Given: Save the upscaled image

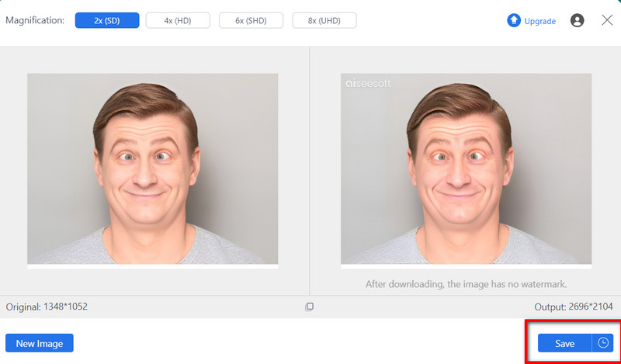Looking at the screenshot, I should pyautogui.click(x=564, y=343).
